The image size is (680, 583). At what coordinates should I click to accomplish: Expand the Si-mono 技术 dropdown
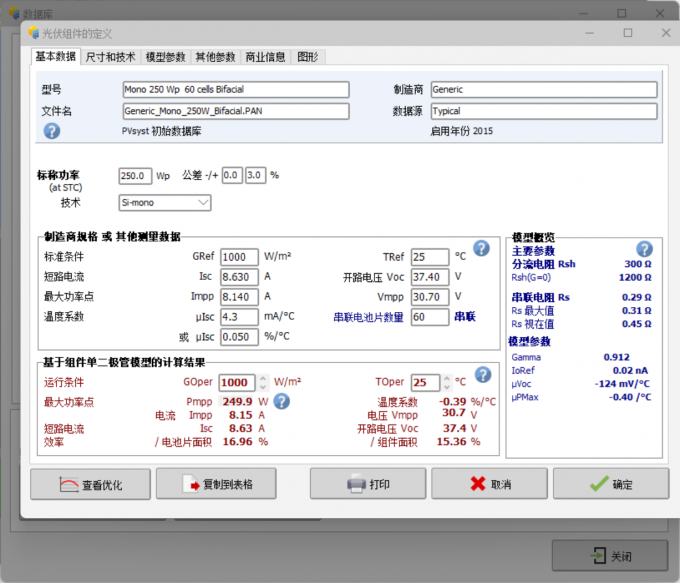[x=165, y=203]
